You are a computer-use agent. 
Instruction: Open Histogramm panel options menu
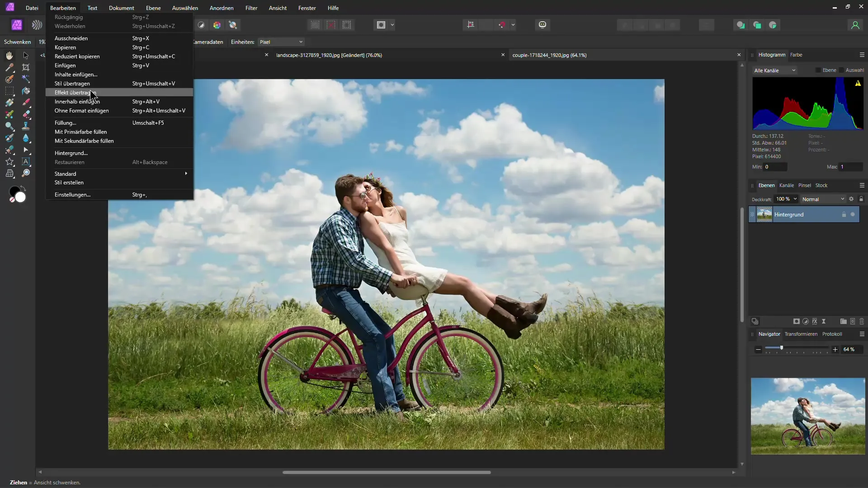coord(862,55)
